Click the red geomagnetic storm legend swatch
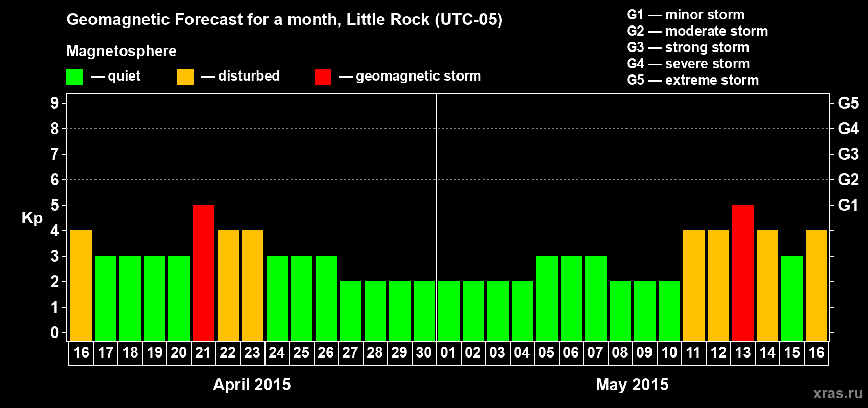868x408 pixels. point(323,77)
